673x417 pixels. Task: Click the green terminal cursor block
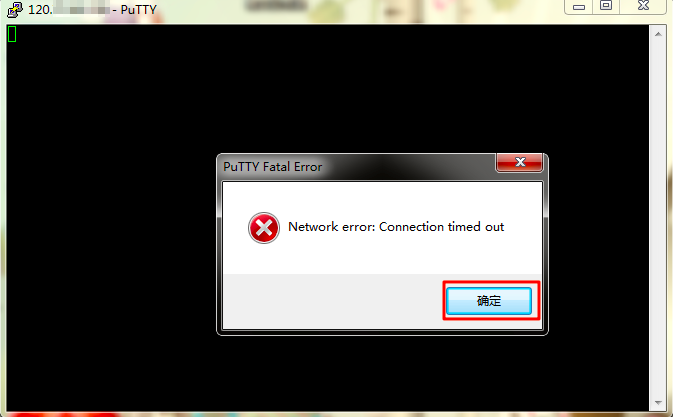tap(12, 34)
